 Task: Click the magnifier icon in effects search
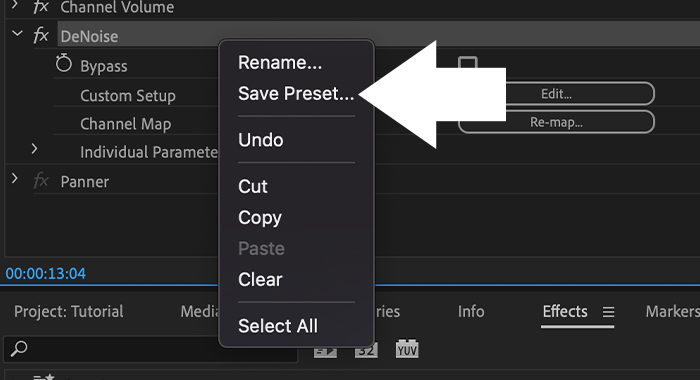tap(19, 348)
